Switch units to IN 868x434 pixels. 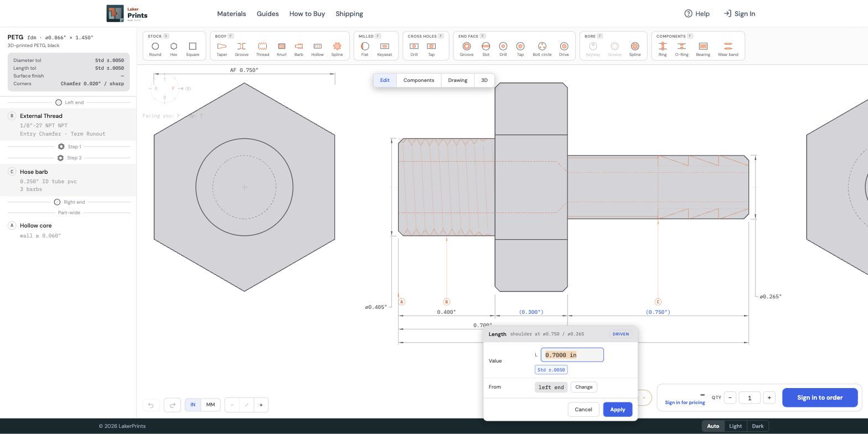point(193,405)
